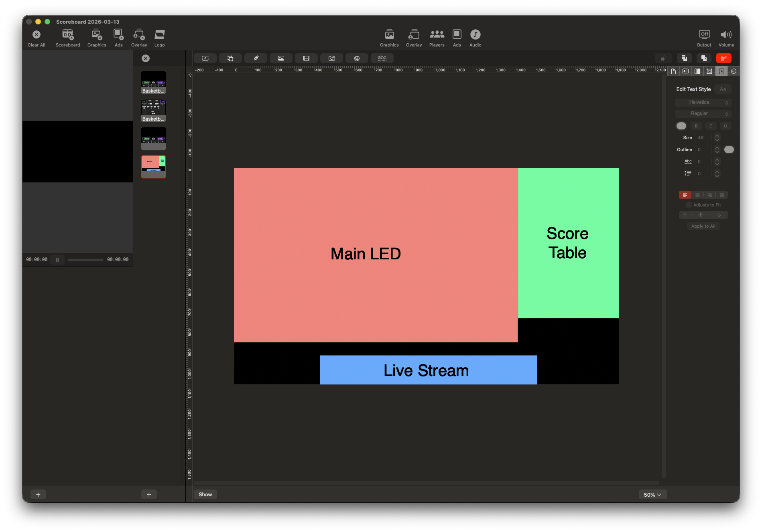762x532 pixels.
Task: Click the Show button
Action: pyautogui.click(x=205, y=494)
